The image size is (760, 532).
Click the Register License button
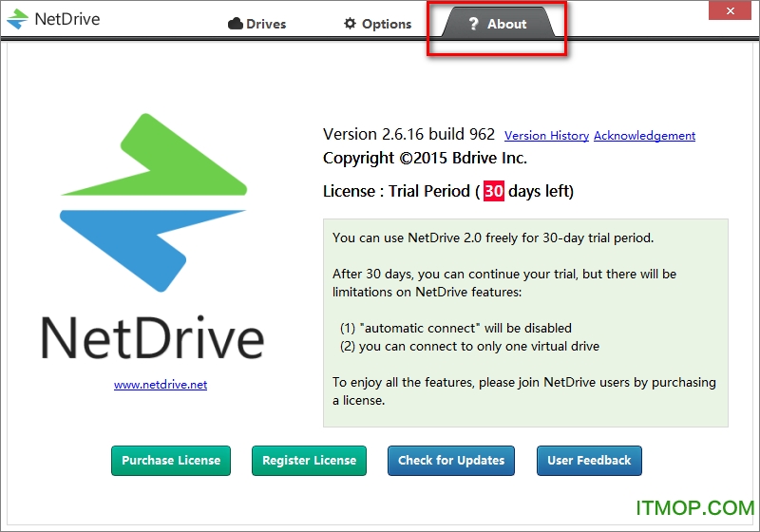coord(310,461)
